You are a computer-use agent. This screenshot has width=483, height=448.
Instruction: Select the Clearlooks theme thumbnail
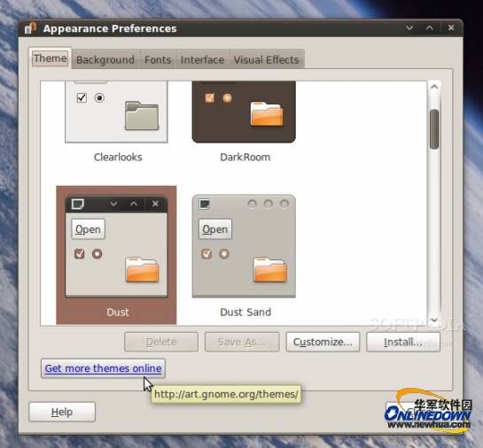[x=116, y=112]
